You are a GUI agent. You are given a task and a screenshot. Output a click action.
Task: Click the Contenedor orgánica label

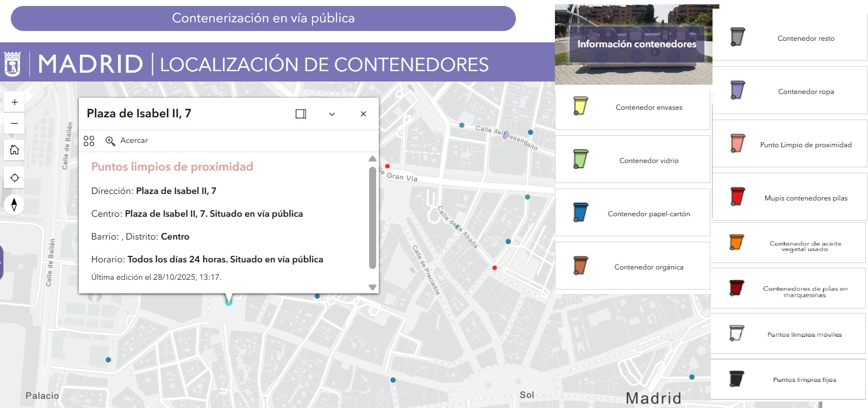pos(648,267)
